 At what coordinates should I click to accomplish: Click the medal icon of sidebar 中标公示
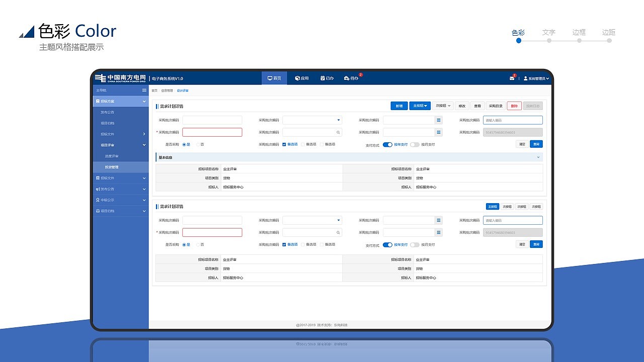pos(98,200)
